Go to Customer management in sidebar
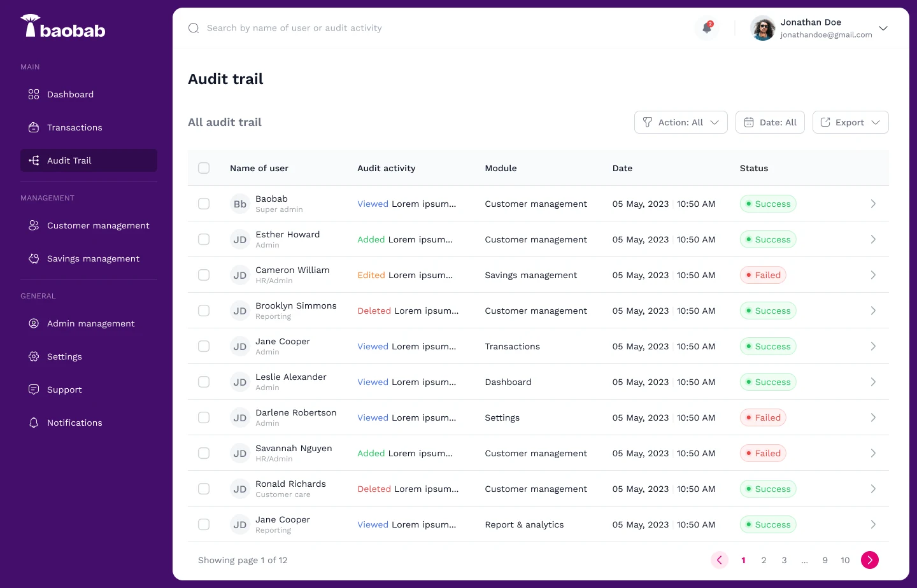This screenshot has width=917, height=588. tap(89, 225)
